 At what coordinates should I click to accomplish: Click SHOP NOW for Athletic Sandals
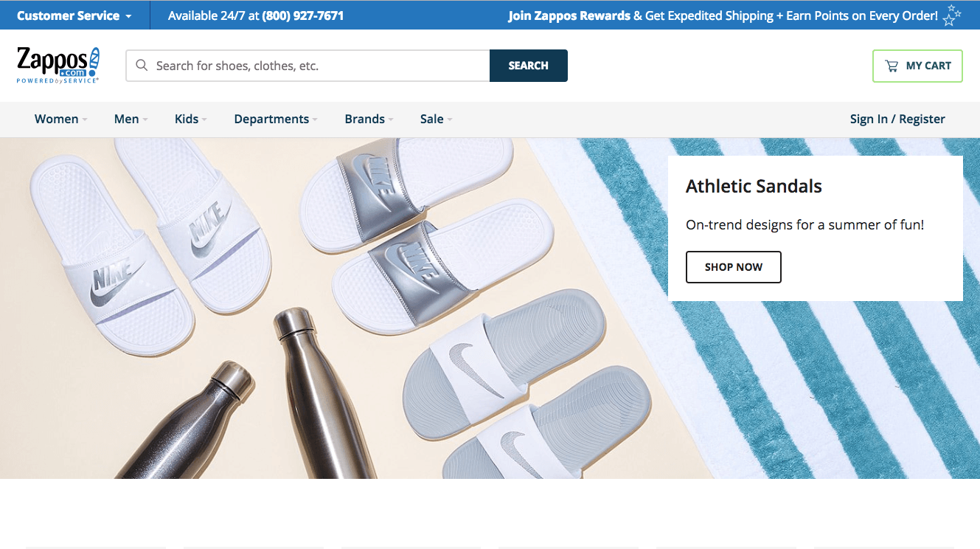[733, 267]
